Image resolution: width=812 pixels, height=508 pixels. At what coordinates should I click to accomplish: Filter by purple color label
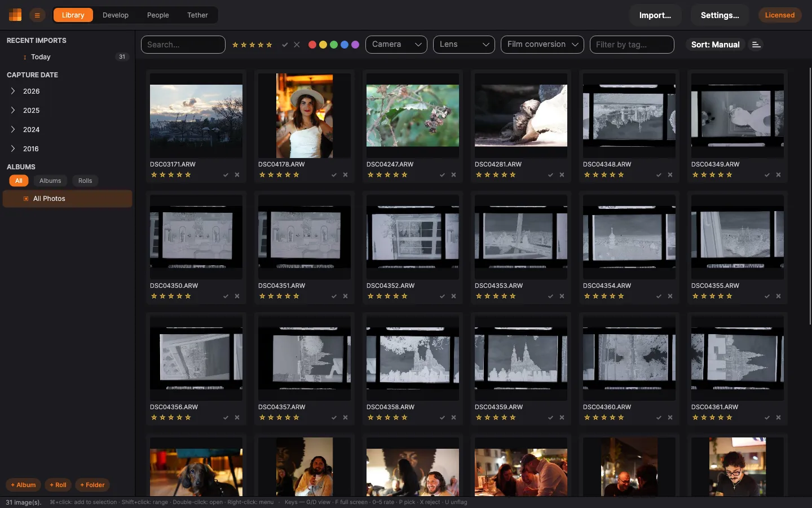355,45
